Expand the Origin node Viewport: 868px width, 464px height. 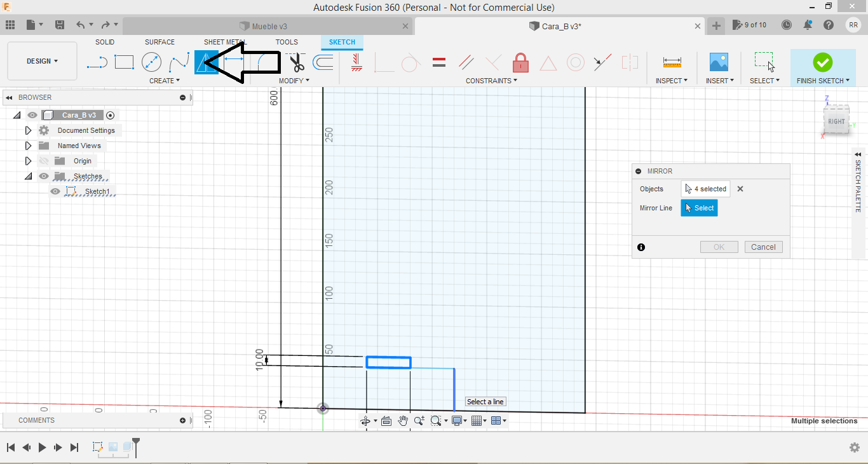point(28,161)
